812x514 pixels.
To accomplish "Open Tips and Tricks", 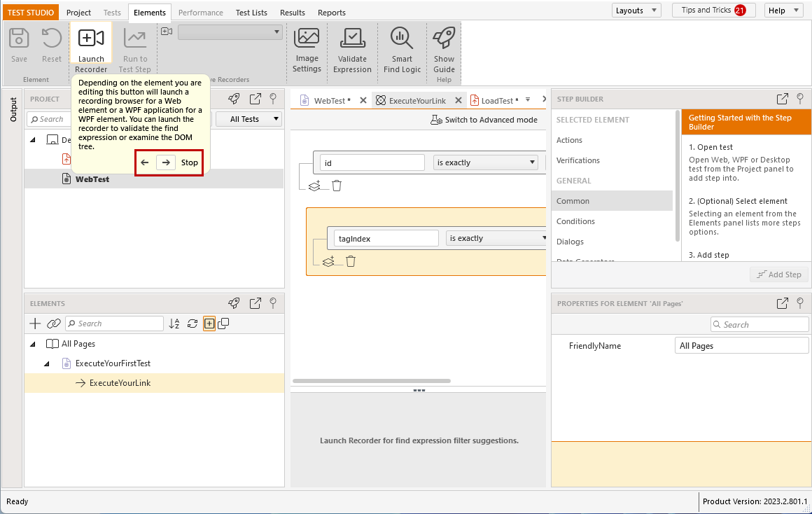I will [x=713, y=11].
